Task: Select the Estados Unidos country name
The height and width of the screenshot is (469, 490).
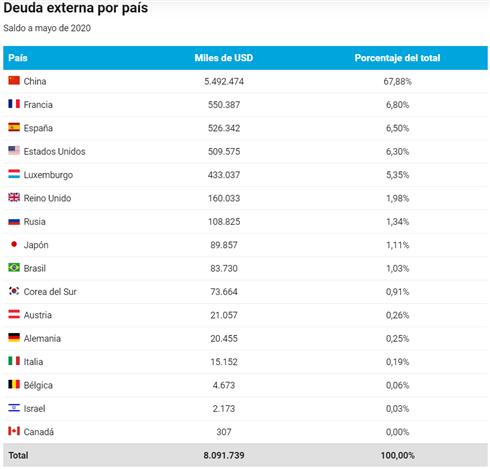Action: (x=54, y=151)
